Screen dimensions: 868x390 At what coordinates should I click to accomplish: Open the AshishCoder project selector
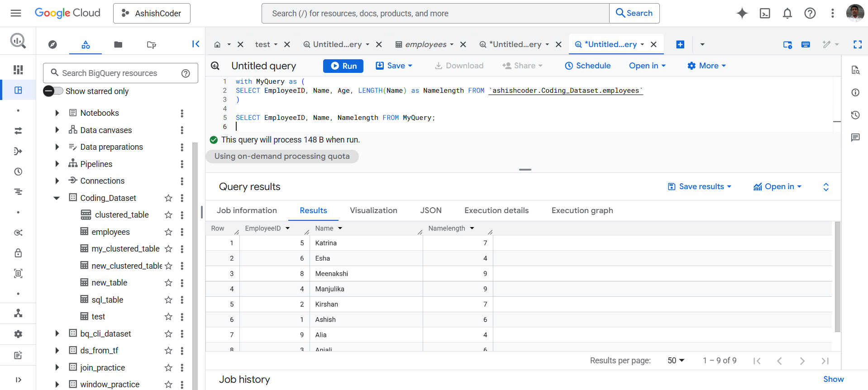152,13
